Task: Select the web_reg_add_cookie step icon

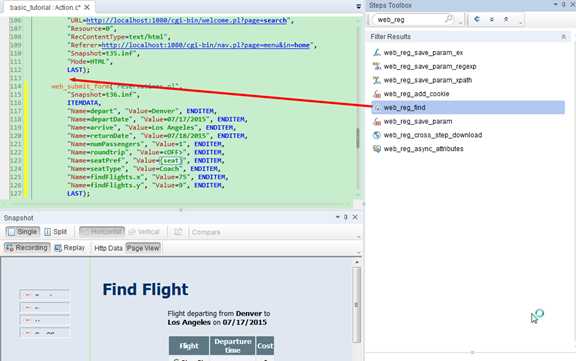Action: (377, 94)
